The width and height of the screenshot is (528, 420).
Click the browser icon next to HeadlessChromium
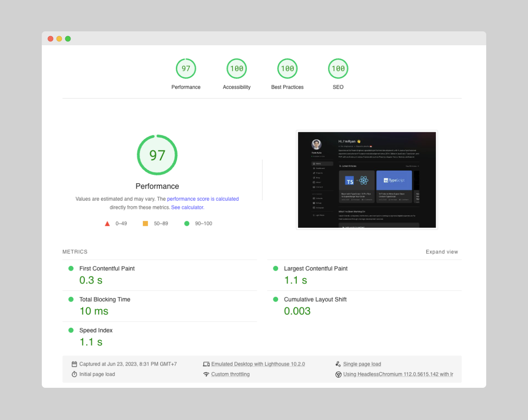(x=338, y=374)
